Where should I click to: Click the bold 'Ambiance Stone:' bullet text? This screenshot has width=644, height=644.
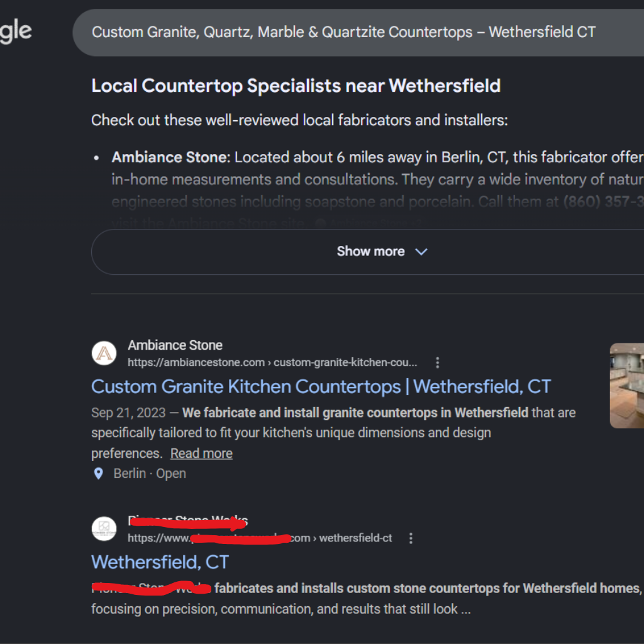(x=171, y=157)
